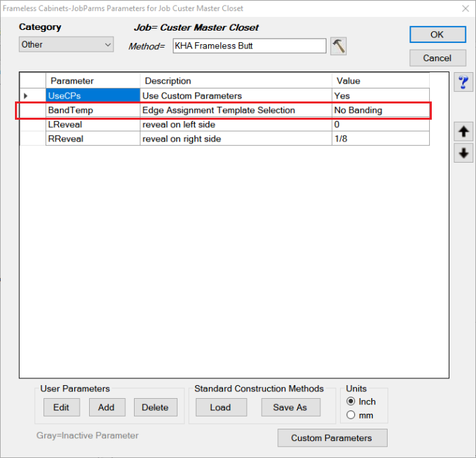The width and height of the screenshot is (476, 458).
Task: Select the mm units radio button
Action: [351, 414]
